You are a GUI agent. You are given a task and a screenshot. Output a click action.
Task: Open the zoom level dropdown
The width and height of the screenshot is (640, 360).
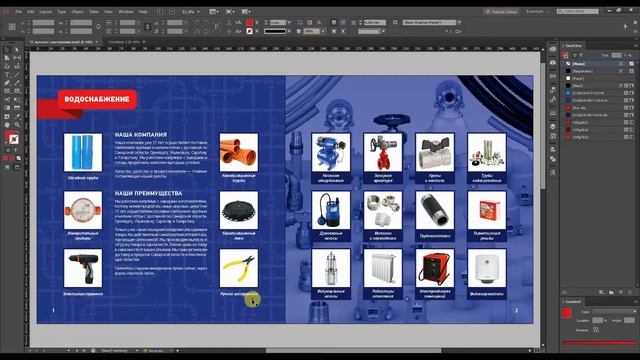point(198,12)
